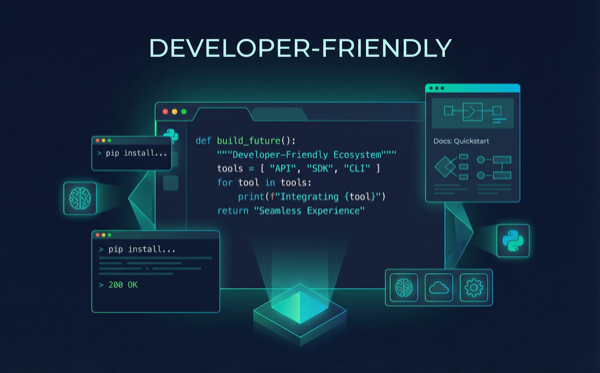Open the pipeline diagram above Docs: Quickstart

[x=473, y=113]
